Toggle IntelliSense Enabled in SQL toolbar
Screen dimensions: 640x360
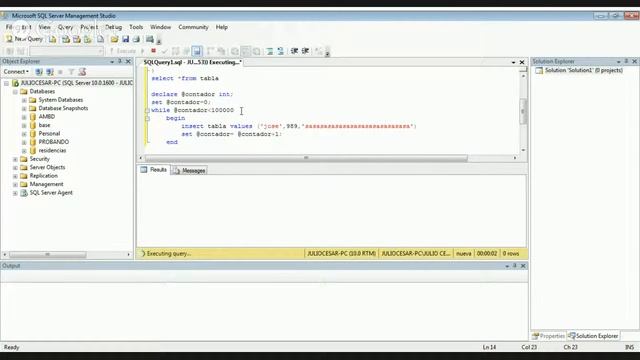[x=197, y=51]
